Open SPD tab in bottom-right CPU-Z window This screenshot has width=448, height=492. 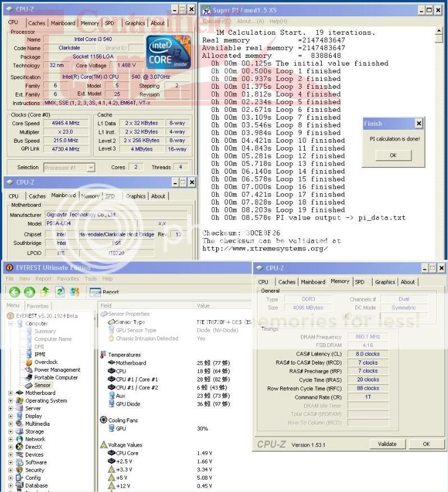pos(359,282)
